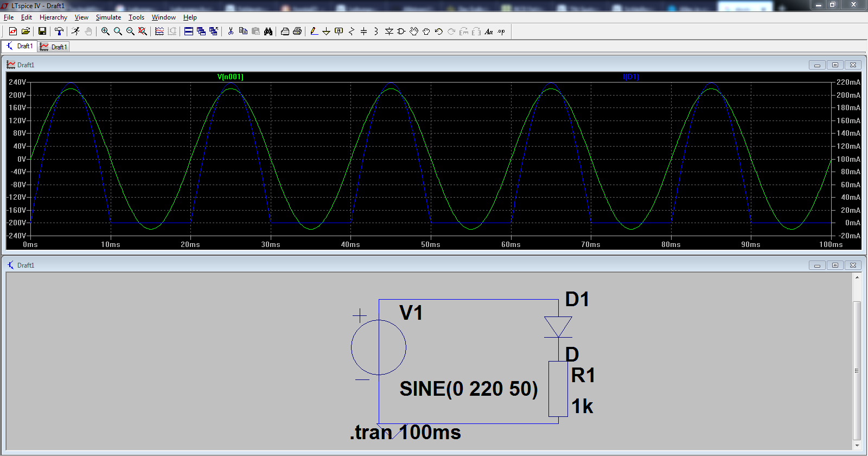Open the File menu
868x456 pixels.
click(x=9, y=17)
